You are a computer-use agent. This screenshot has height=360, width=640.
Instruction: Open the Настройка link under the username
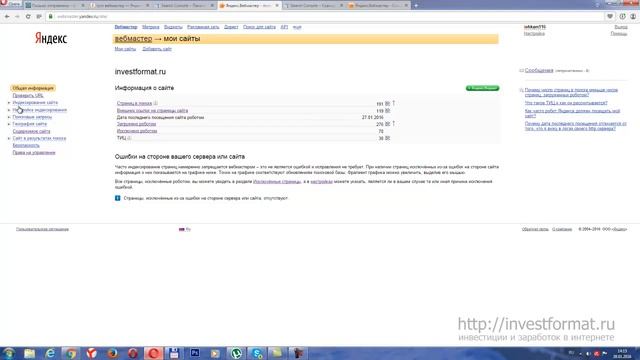point(534,34)
